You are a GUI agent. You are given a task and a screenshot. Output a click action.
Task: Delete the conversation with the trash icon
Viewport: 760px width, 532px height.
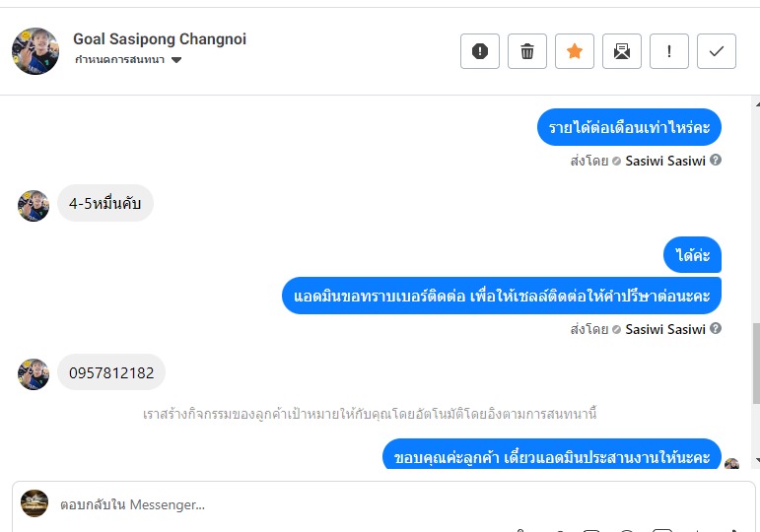point(527,51)
